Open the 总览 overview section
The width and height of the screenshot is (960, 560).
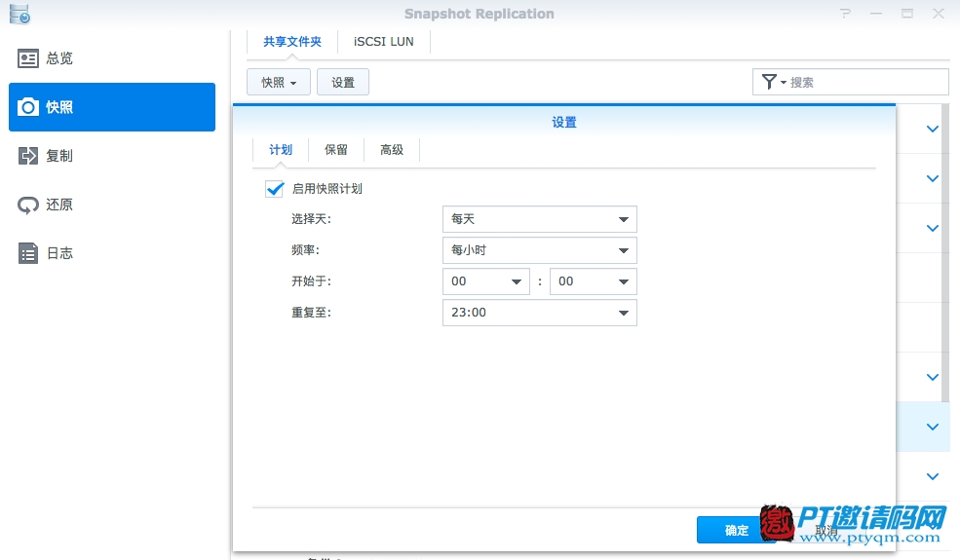(x=112, y=58)
